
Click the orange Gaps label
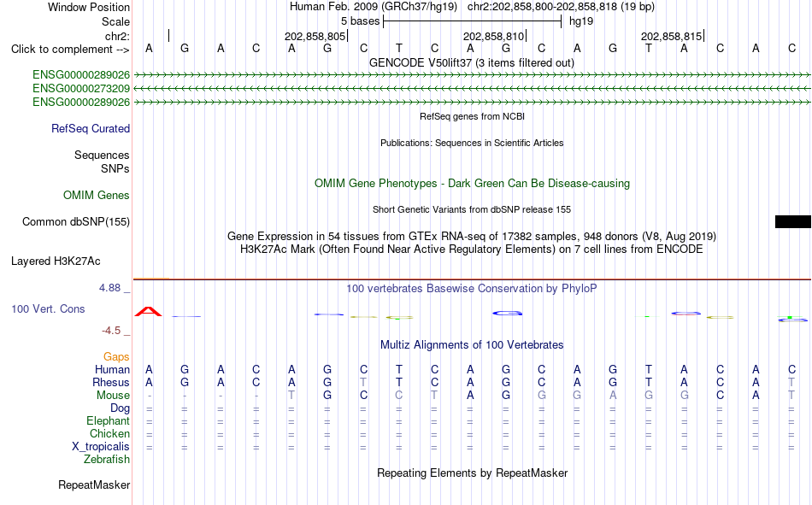point(116,356)
